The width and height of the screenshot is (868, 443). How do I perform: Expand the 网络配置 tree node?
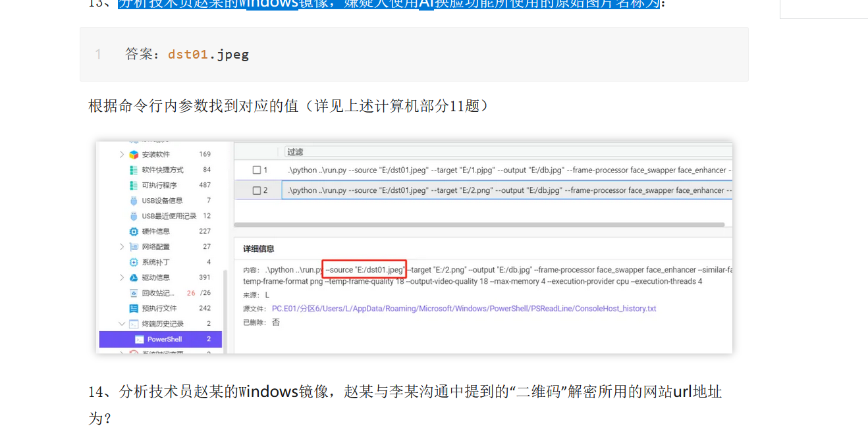[x=122, y=247]
